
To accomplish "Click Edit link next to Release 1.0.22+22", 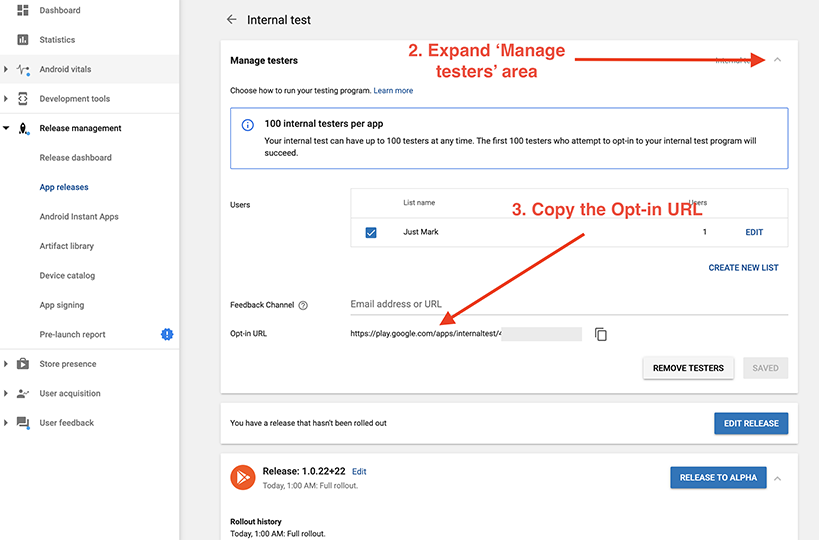I will [359, 472].
